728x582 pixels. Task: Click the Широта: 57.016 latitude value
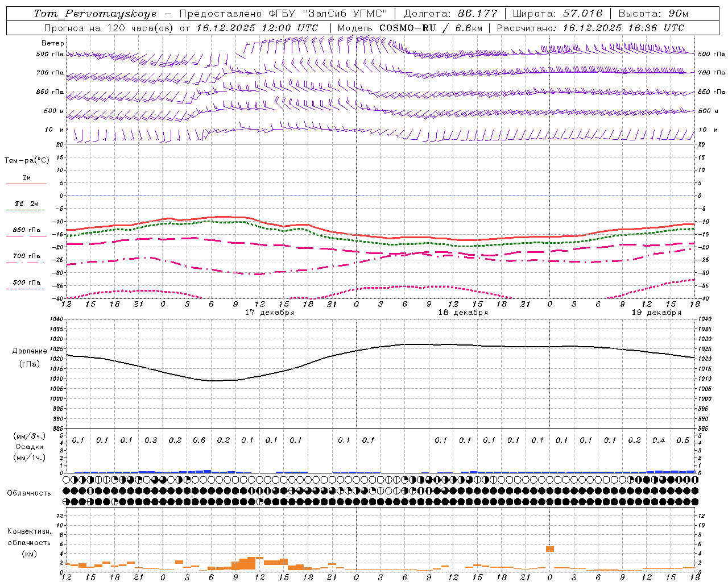coord(557,14)
